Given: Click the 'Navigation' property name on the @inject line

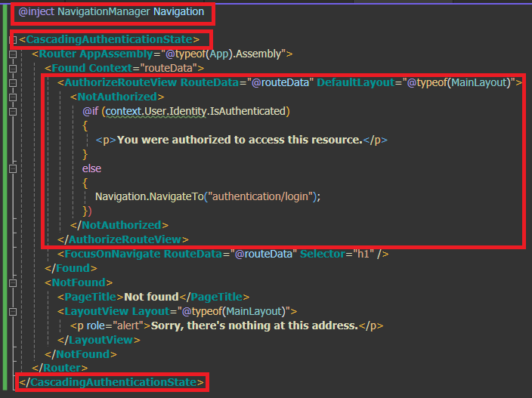Looking at the screenshot, I should click(179, 11).
